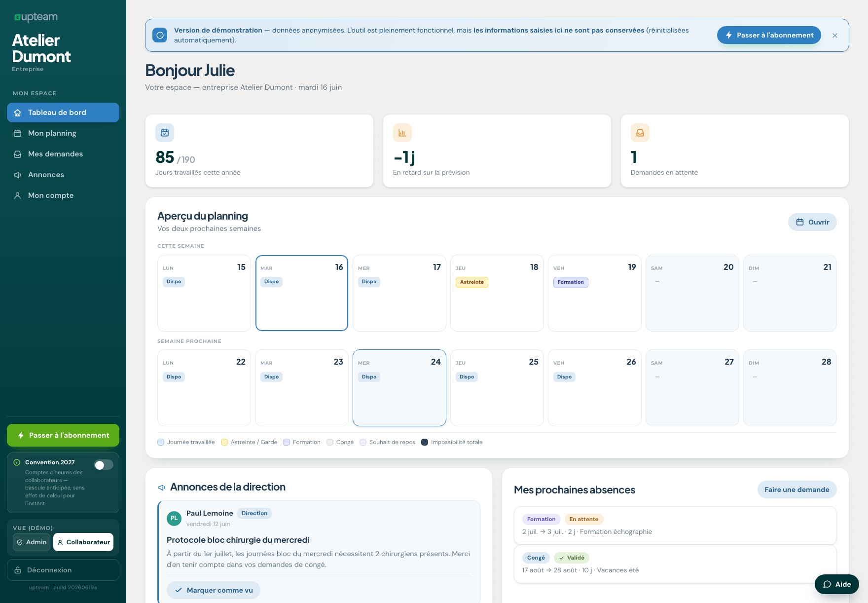
Task: Open the Aide chat button
Action: [x=837, y=584]
